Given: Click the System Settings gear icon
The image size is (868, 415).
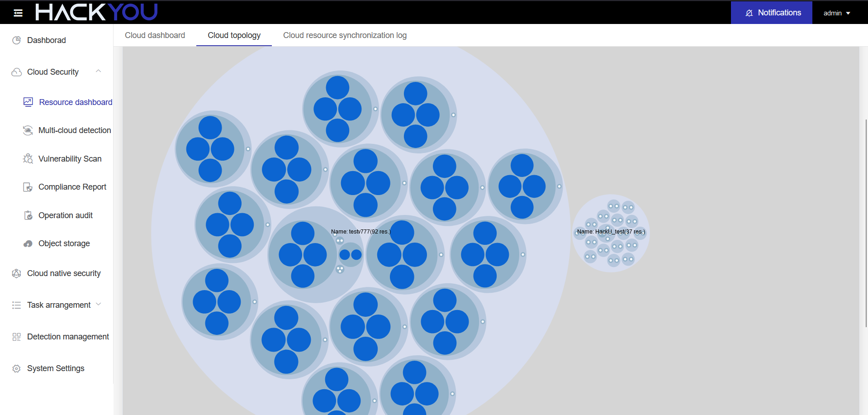Looking at the screenshot, I should click(x=17, y=368).
